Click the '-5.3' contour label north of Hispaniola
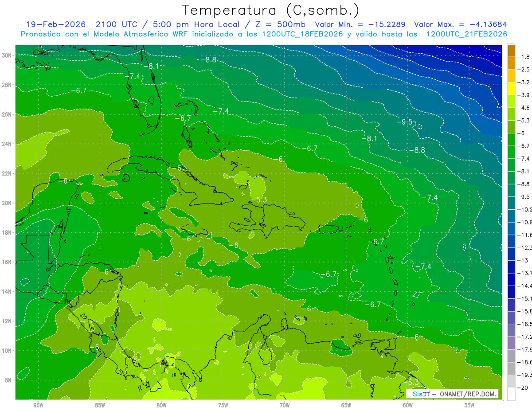532x411 pixels. pos(259,200)
